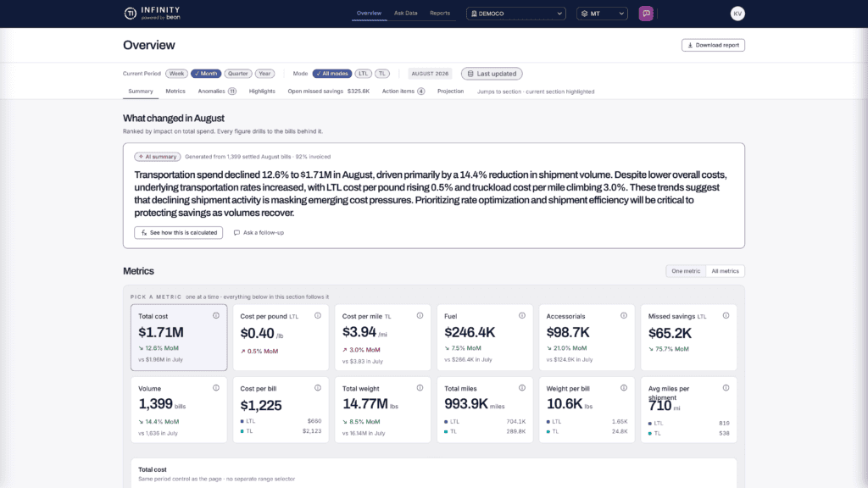
Task: Click the sparkle AI summary badge
Action: [158, 157]
